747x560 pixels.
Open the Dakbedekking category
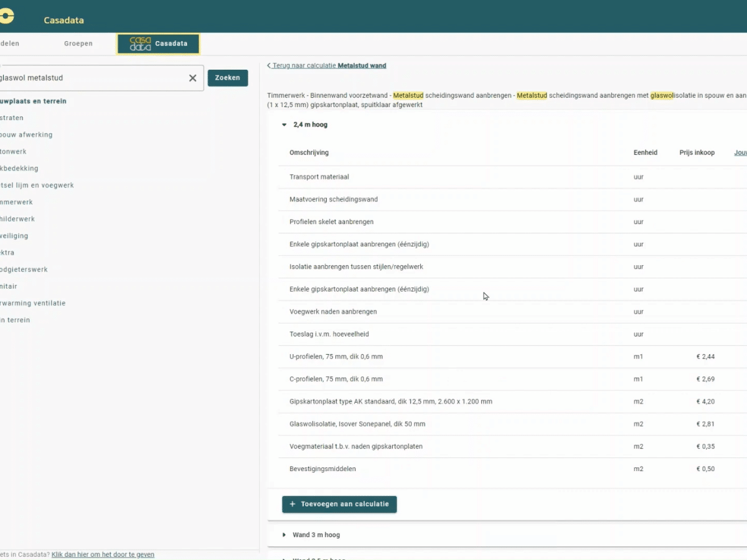click(19, 168)
